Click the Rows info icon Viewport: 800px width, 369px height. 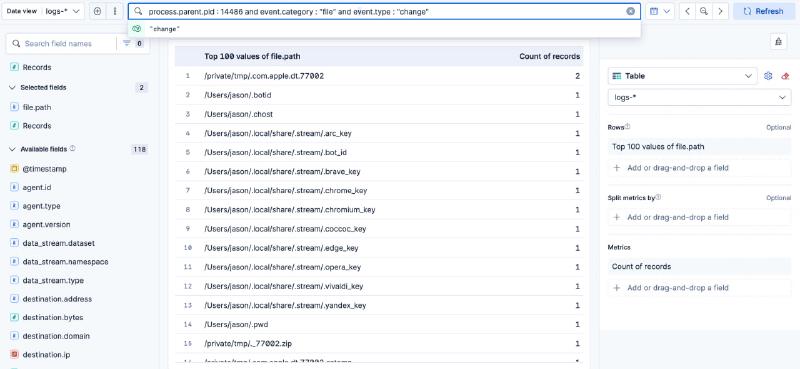pyautogui.click(x=628, y=127)
